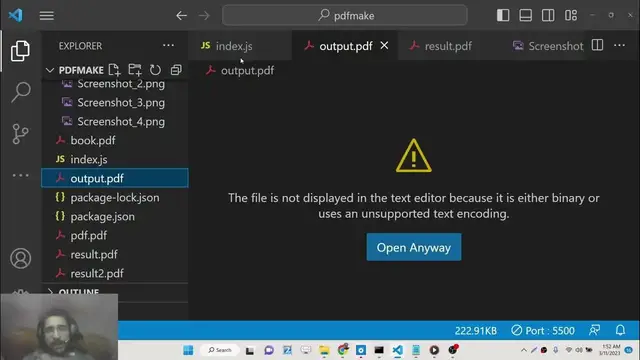Open the feedback icon in status bar
The image size is (640, 360).
(x=595, y=330)
